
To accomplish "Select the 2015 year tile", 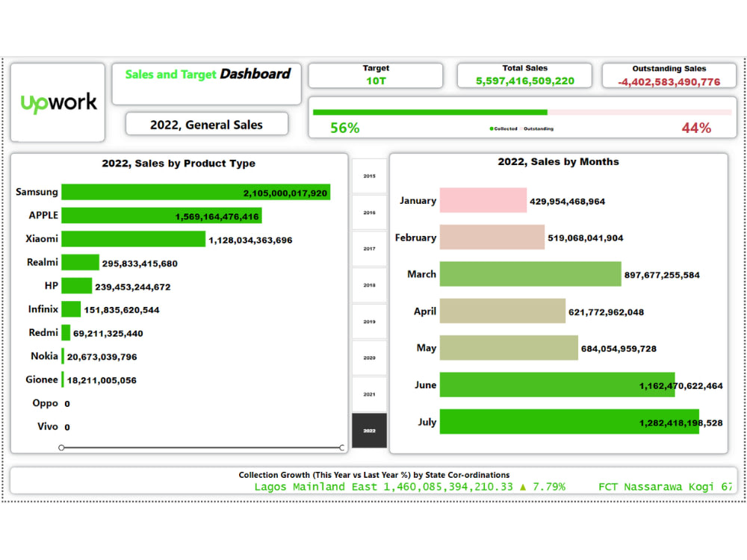I will click(370, 175).
